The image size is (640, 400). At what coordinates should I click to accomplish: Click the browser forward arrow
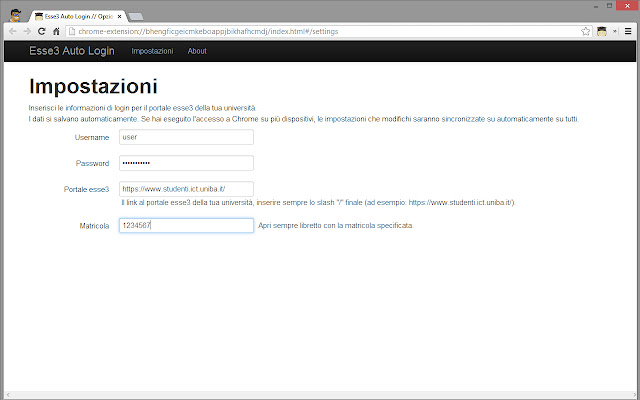(27, 31)
